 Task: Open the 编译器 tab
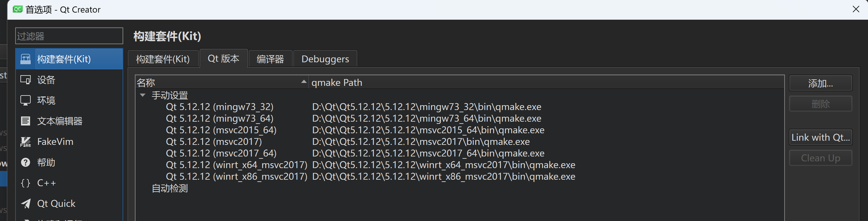[x=270, y=59]
